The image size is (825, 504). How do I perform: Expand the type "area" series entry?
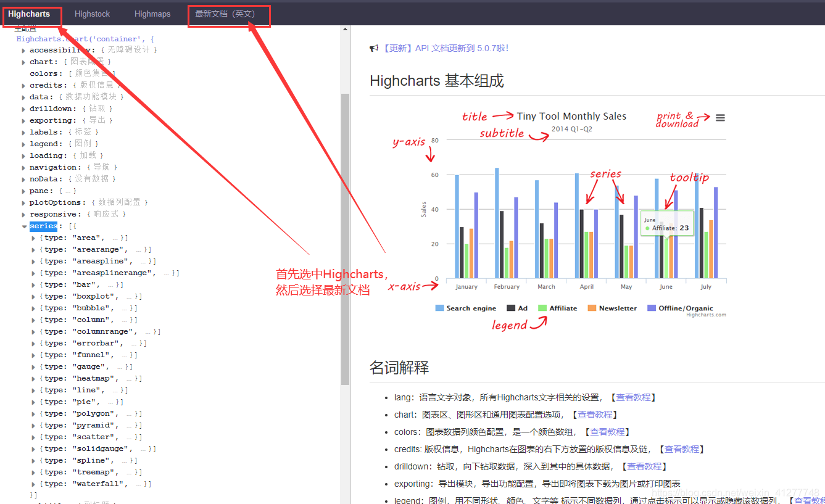tap(33, 238)
